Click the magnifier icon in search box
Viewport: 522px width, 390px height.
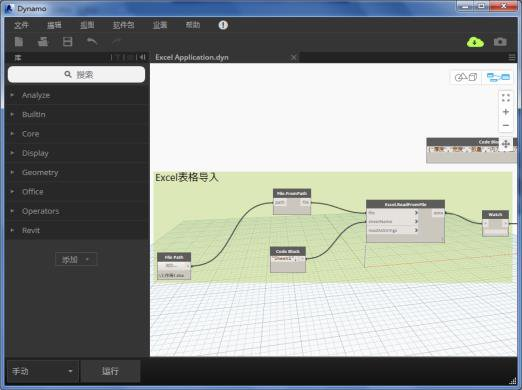coord(68,74)
